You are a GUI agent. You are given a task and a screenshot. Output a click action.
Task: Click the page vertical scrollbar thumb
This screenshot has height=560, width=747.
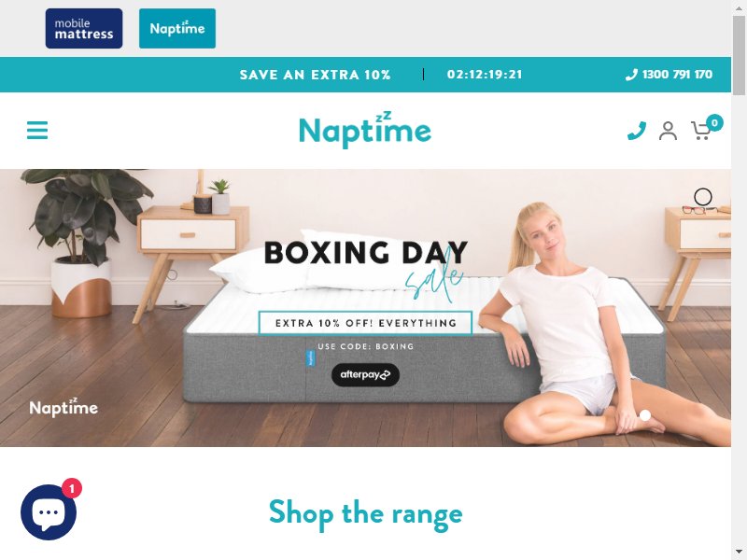739,55
